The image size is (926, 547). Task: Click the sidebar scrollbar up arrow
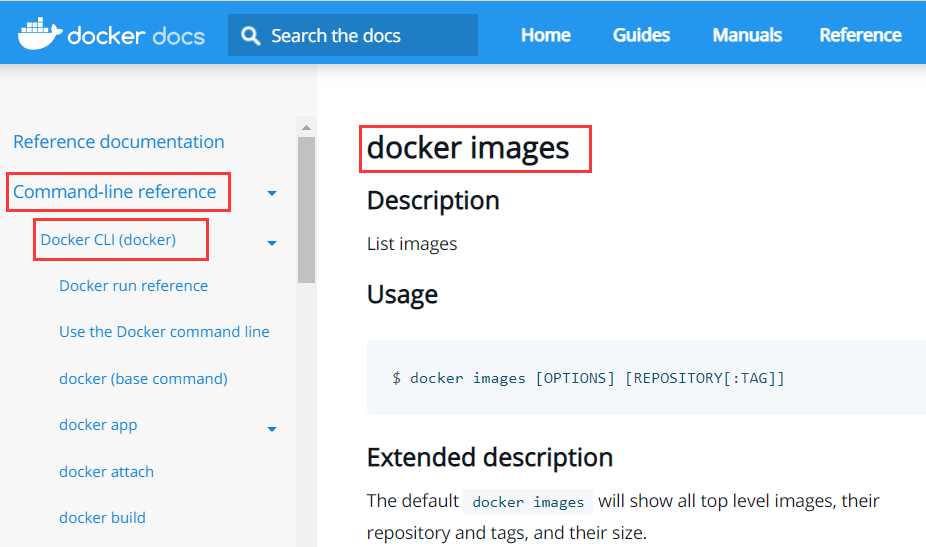[306, 128]
